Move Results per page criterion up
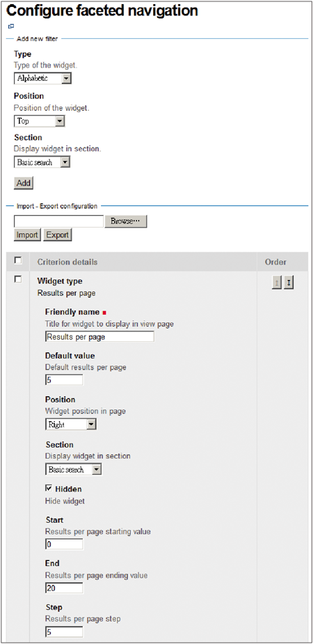The height and width of the screenshot is (644, 313). [x=277, y=283]
